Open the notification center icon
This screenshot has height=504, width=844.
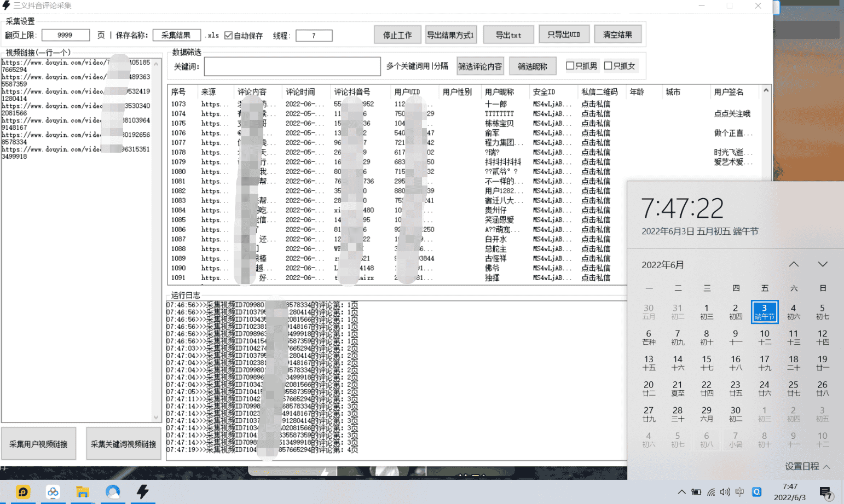click(826, 493)
